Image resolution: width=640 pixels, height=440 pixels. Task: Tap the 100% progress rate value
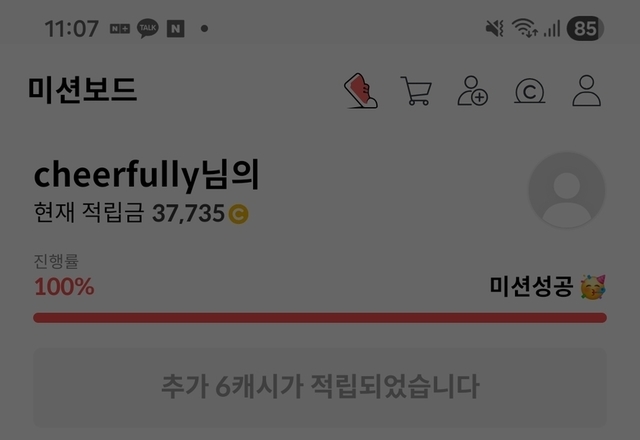64,287
